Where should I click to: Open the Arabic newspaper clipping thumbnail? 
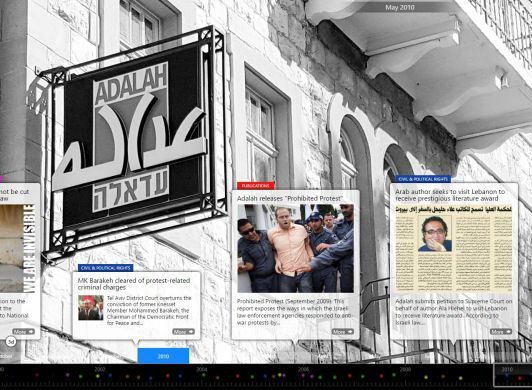tap(454, 248)
